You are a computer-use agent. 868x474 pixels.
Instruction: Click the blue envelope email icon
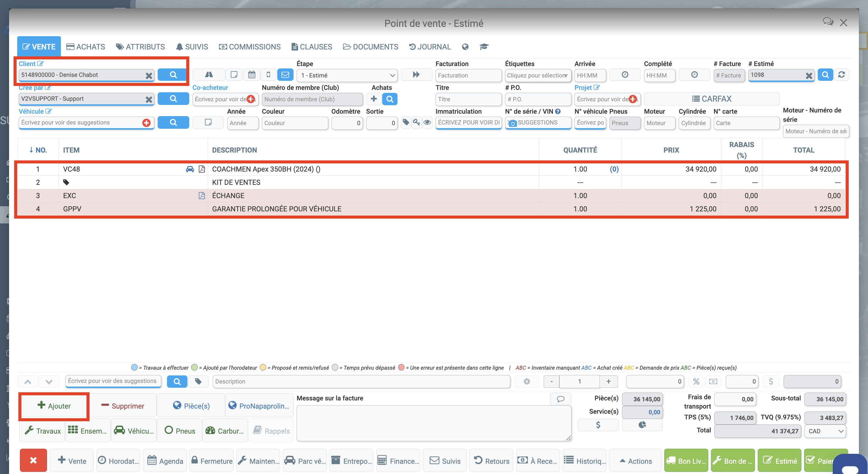(285, 75)
